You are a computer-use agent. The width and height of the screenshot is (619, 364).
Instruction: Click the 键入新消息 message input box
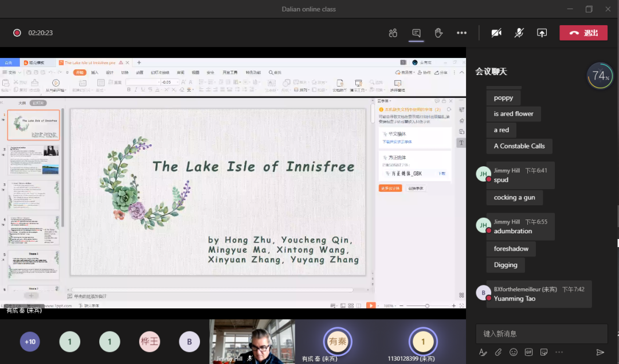[x=541, y=333]
